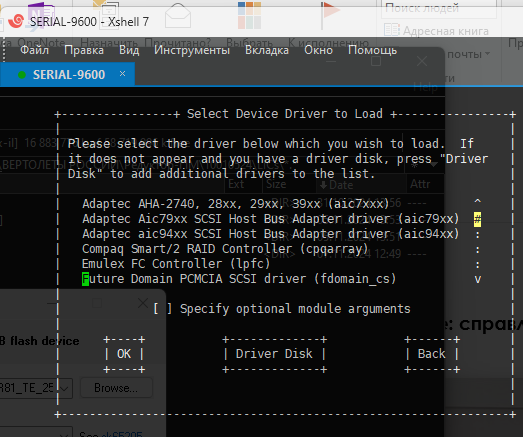Select the Adaptec Aic79xx SCSI driver
This screenshot has height=437, width=523.
pyautogui.click(x=271, y=218)
